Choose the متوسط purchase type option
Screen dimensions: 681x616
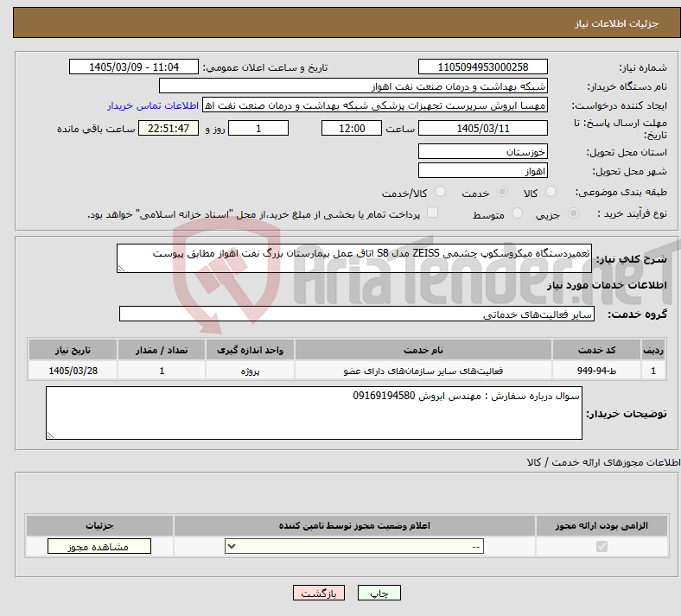pyautogui.click(x=517, y=213)
